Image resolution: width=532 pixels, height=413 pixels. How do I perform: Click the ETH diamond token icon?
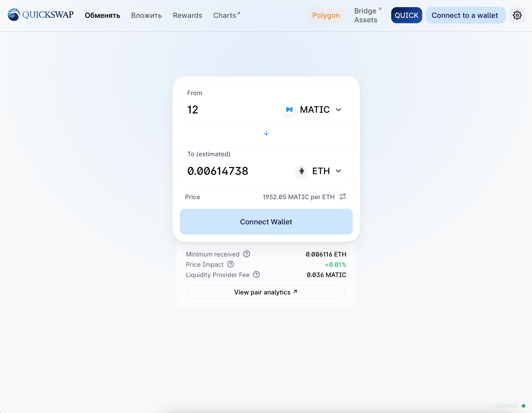click(x=301, y=171)
